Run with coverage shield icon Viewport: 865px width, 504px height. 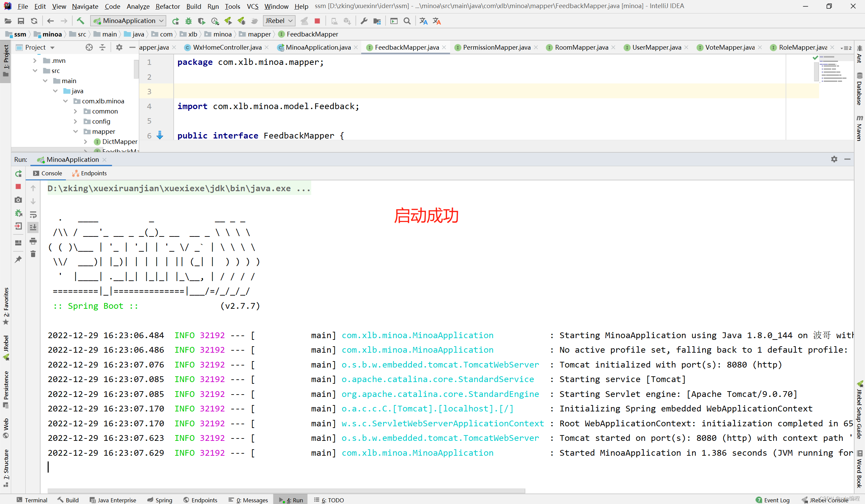pos(201,21)
